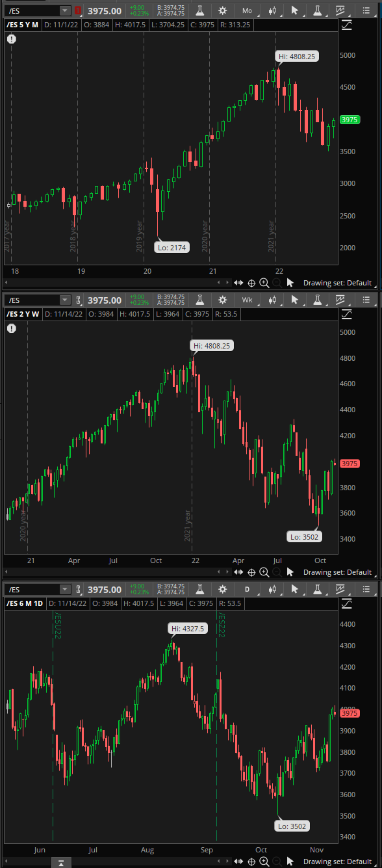Toggle the red symbol link icon in monthly chart
The image size is (382, 868).
(79, 10)
